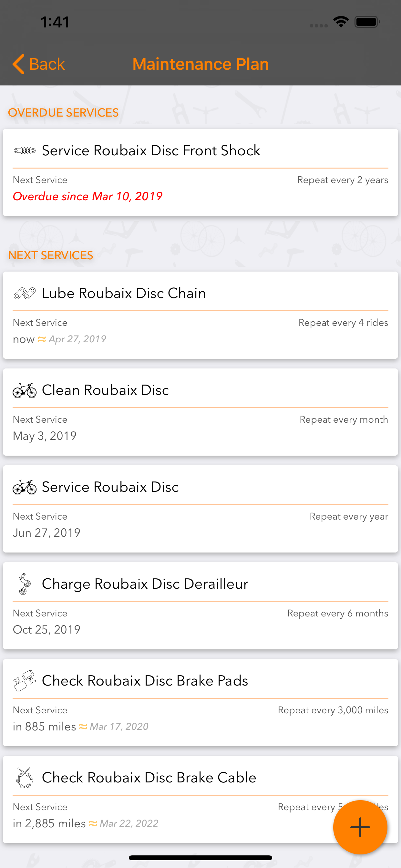The height and width of the screenshot is (868, 401).
Task: Tap the brake pads icon
Action: (25, 681)
